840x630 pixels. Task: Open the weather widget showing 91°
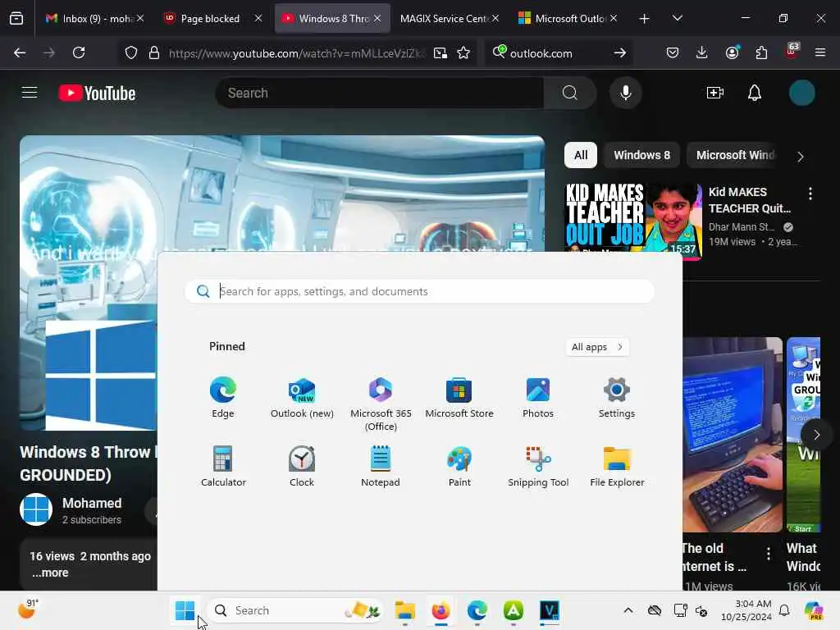point(29,609)
